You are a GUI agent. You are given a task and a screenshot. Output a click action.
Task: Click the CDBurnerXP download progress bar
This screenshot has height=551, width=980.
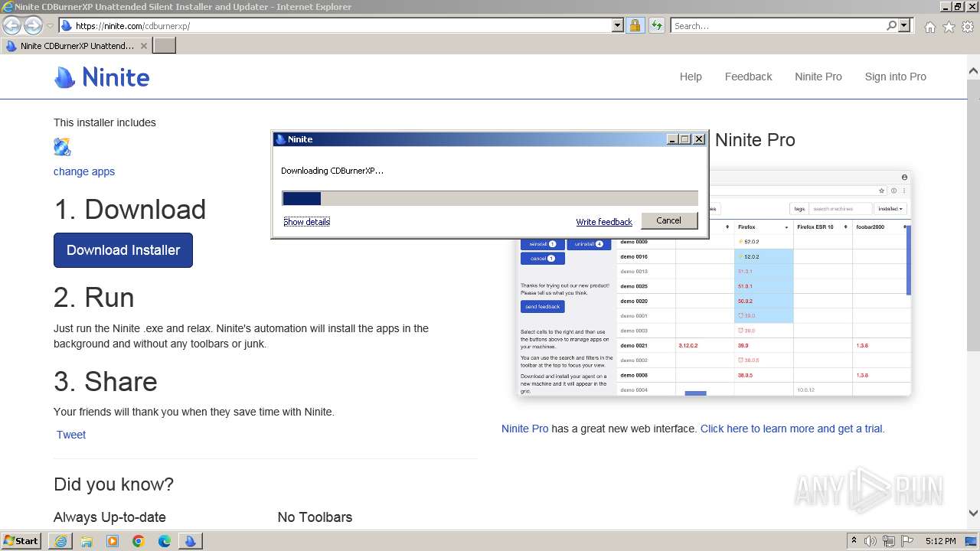[490, 198]
